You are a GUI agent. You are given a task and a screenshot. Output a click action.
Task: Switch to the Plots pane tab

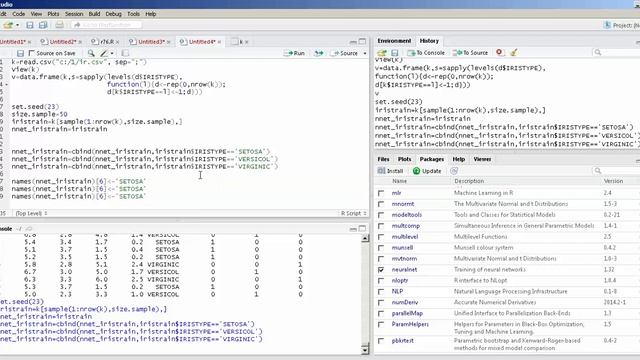[404, 159]
